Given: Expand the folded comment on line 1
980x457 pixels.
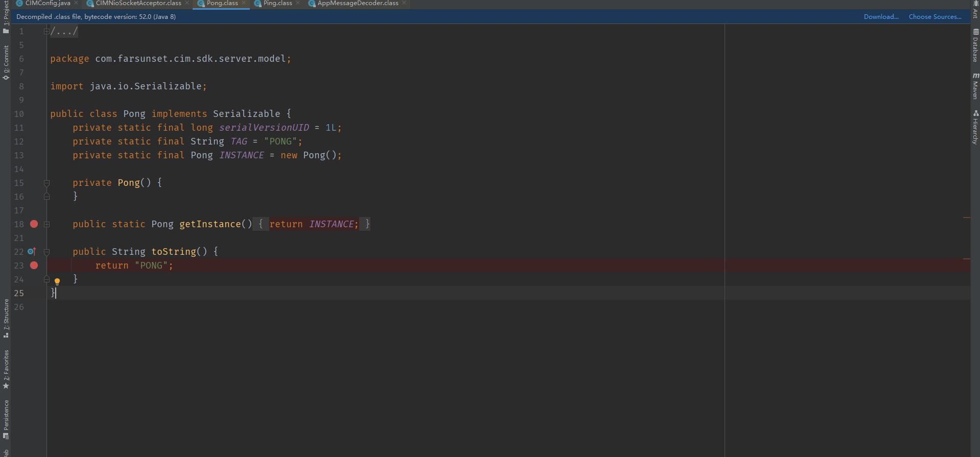Looking at the screenshot, I should tap(46, 31).
